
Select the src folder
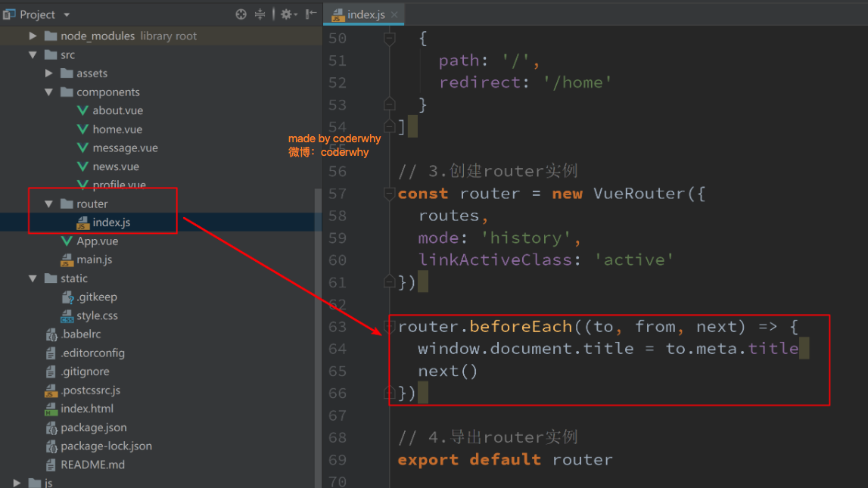click(x=67, y=54)
